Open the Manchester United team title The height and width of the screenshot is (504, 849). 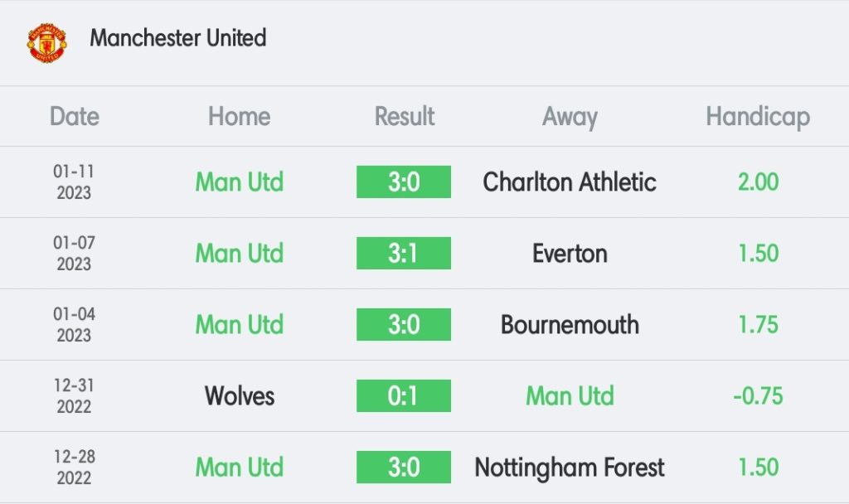[x=178, y=38]
